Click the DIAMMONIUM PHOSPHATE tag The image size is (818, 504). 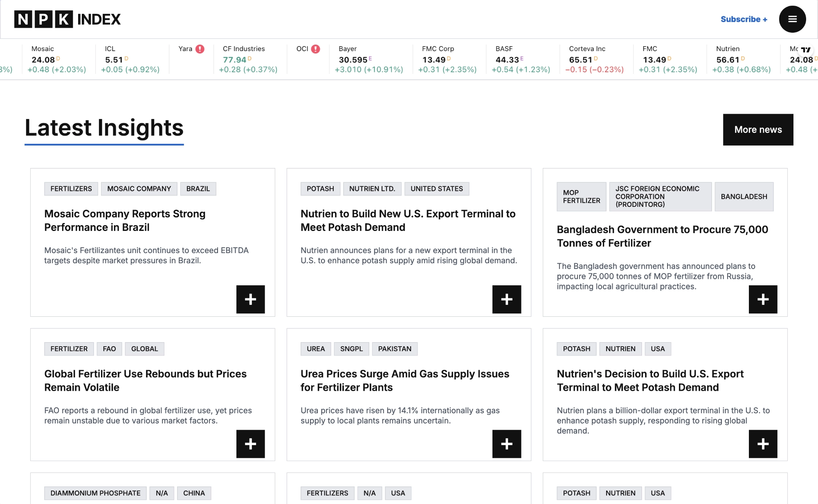pyautogui.click(x=95, y=493)
